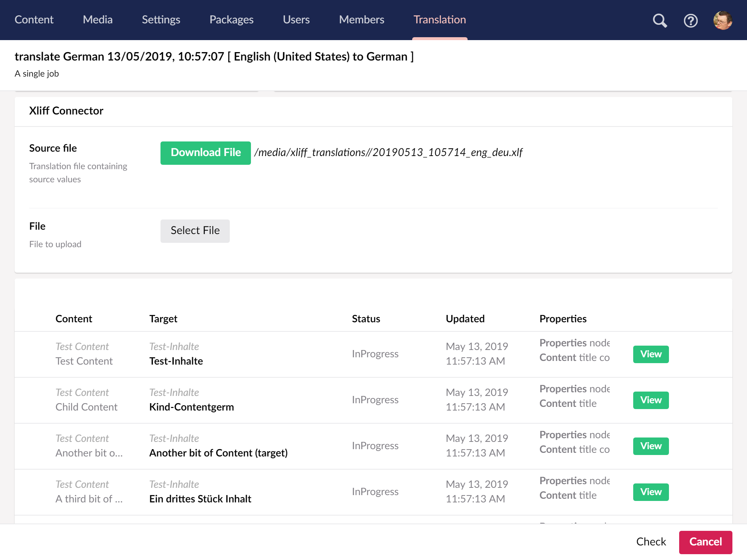Click Select File to upload
This screenshot has width=747, height=560.
pyautogui.click(x=195, y=231)
